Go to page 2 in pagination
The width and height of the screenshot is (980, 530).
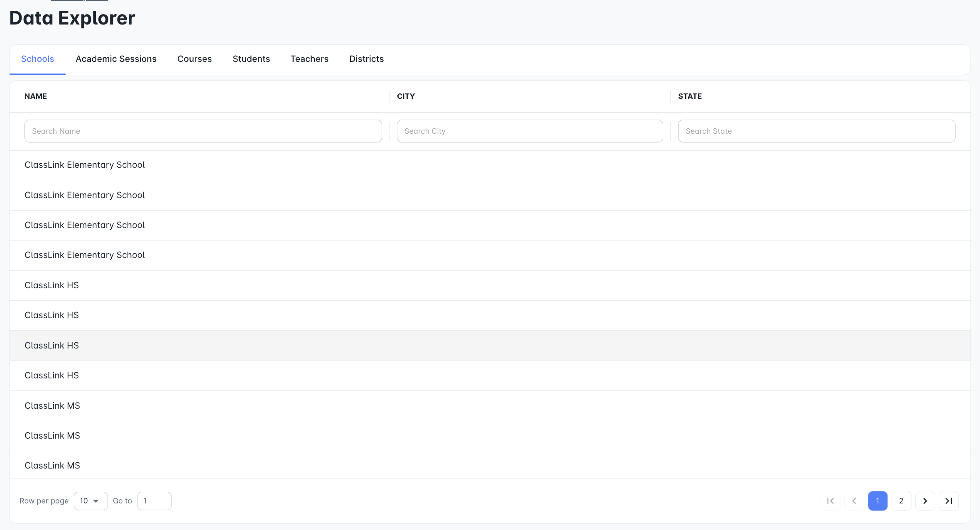pyautogui.click(x=902, y=501)
